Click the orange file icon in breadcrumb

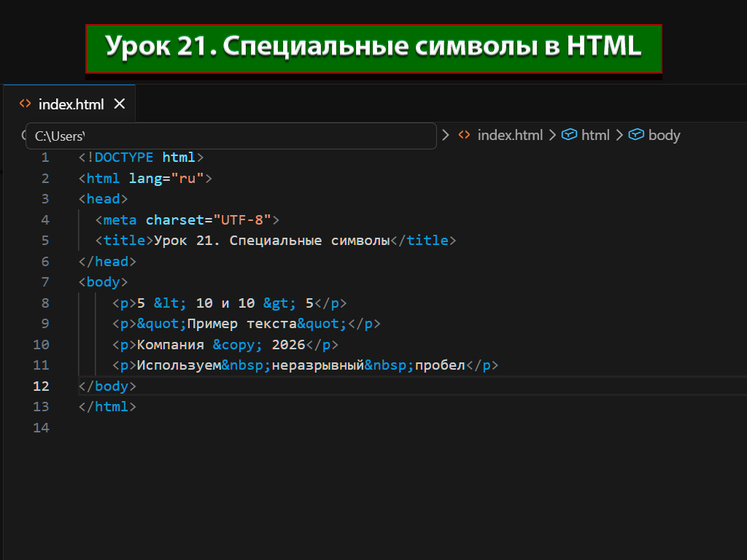click(464, 135)
